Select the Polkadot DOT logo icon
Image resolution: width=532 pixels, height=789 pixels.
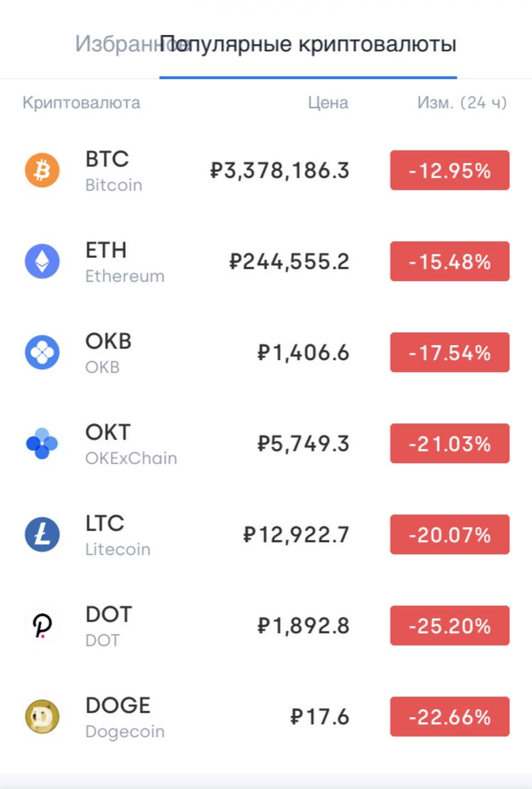coord(42,625)
